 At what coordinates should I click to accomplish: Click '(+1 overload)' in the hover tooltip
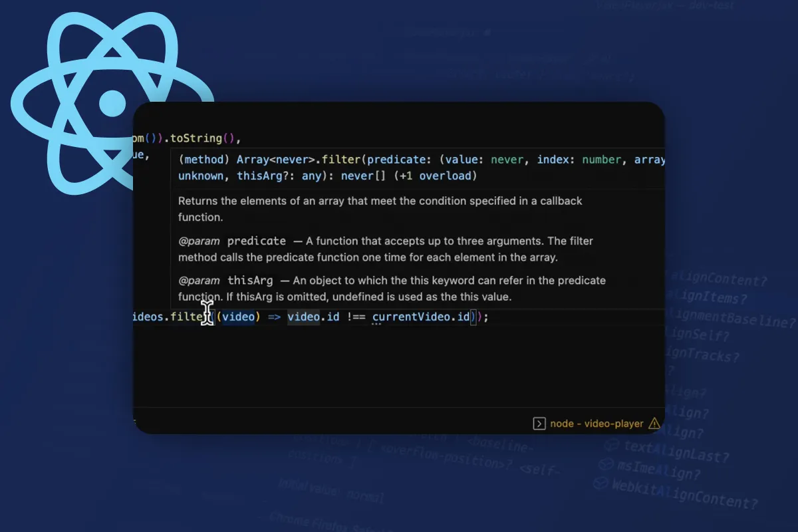point(435,176)
